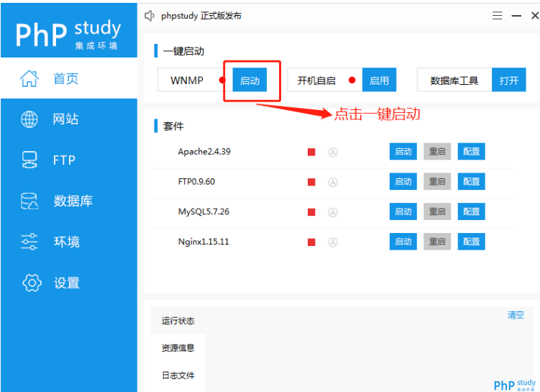
Task: Start MySQL5.7.26 service
Action: [x=403, y=211]
